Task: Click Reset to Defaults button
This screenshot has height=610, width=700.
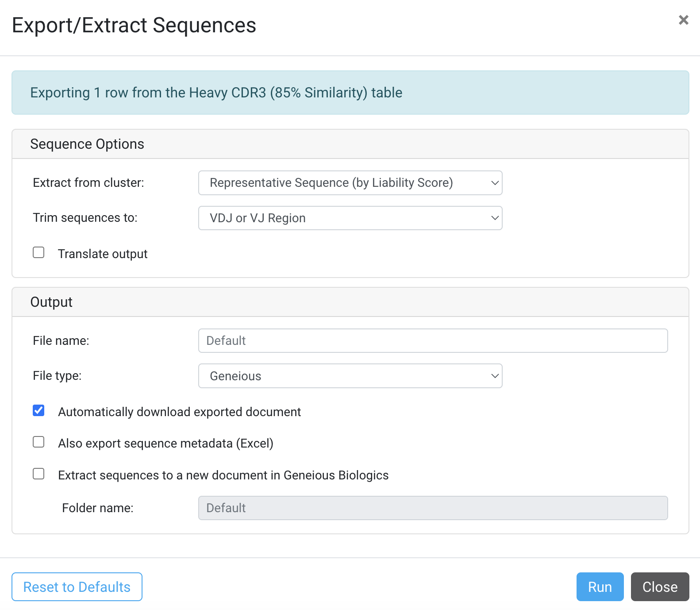Action: point(77,587)
